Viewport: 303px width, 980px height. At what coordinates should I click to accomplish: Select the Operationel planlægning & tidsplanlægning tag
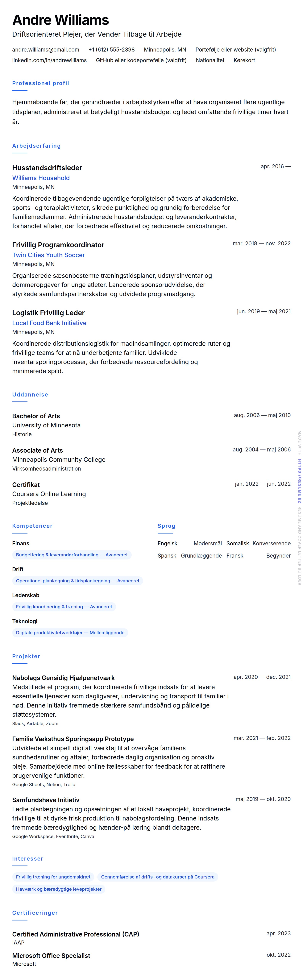pyautogui.click(x=78, y=581)
